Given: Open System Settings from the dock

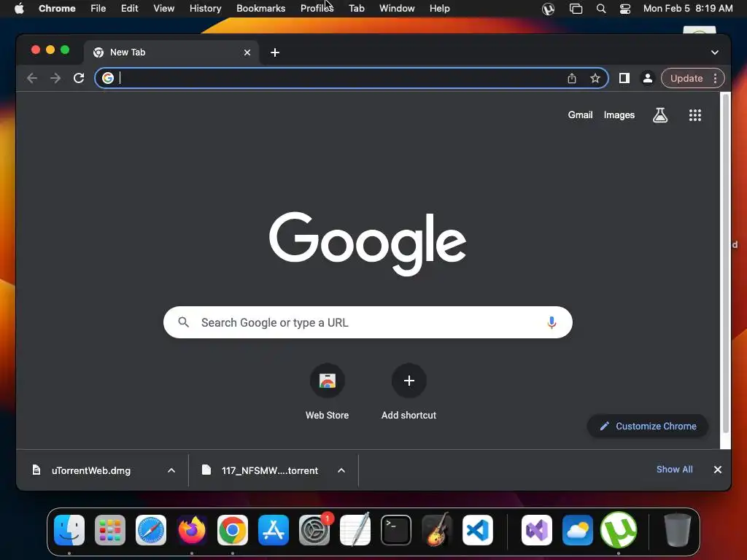Looking at the screenshot, I should click(314, 530).
